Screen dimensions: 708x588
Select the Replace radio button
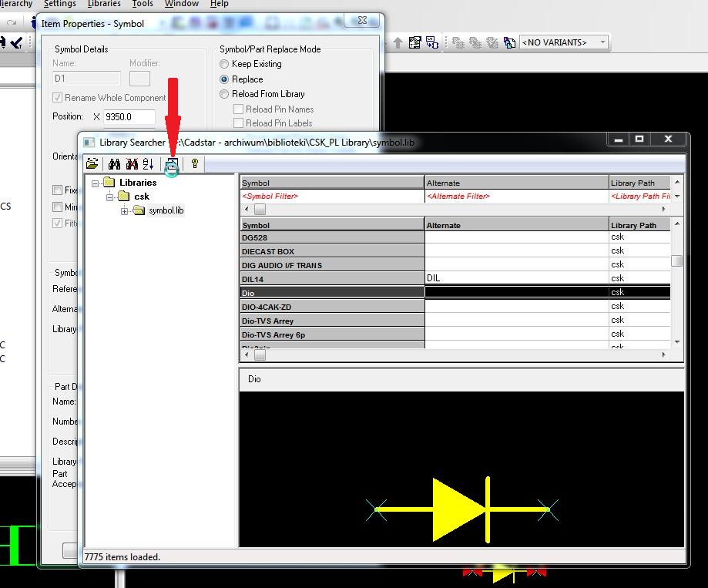(224, 79)
